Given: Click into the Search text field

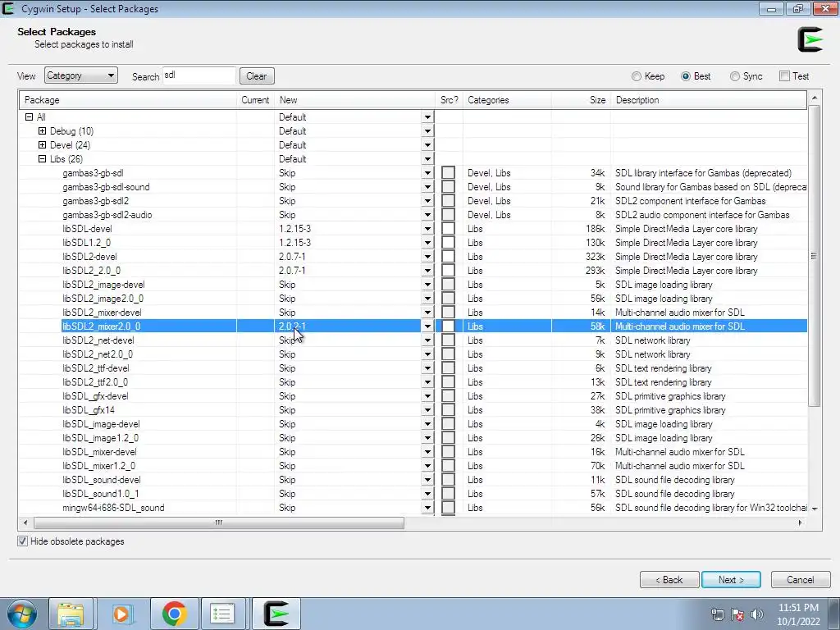Looking at the screenshot, I should click(x=199, y=75).
